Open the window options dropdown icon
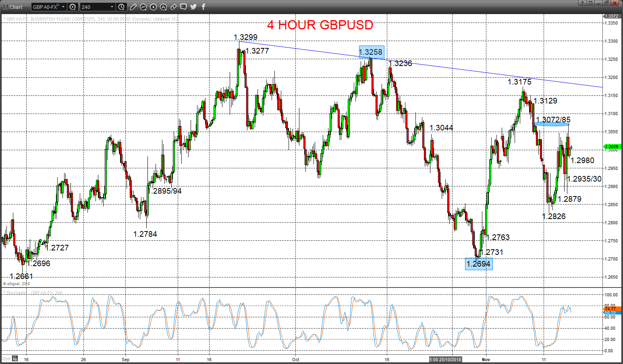This screenshot has width=623, height=364. (590, 3)
